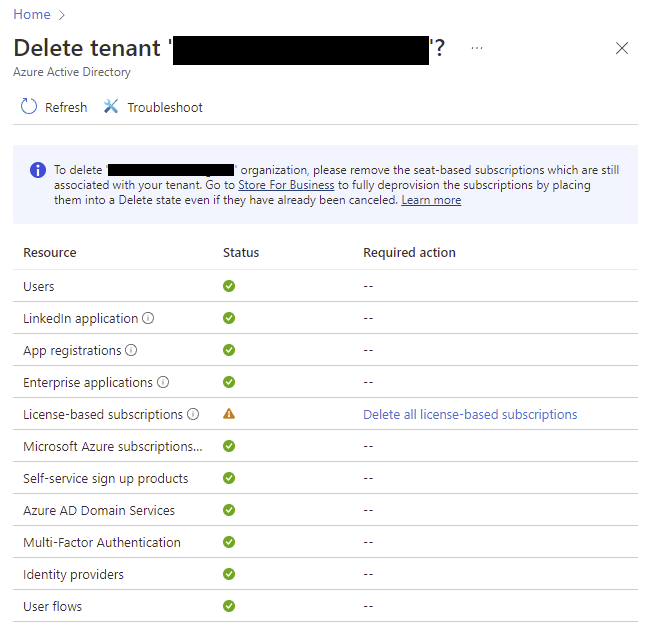Click the breadcrumb chevron after Home

(x=61, y=15)
